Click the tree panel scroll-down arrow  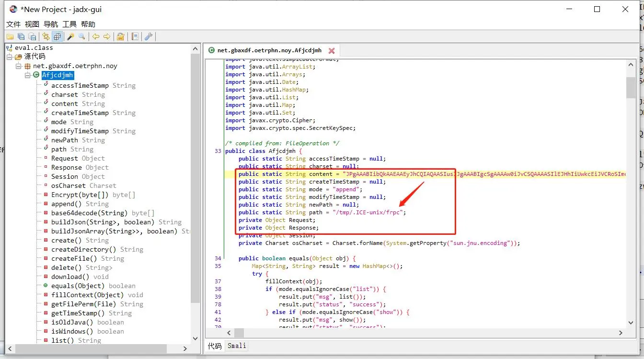click(x=195, y=338)
